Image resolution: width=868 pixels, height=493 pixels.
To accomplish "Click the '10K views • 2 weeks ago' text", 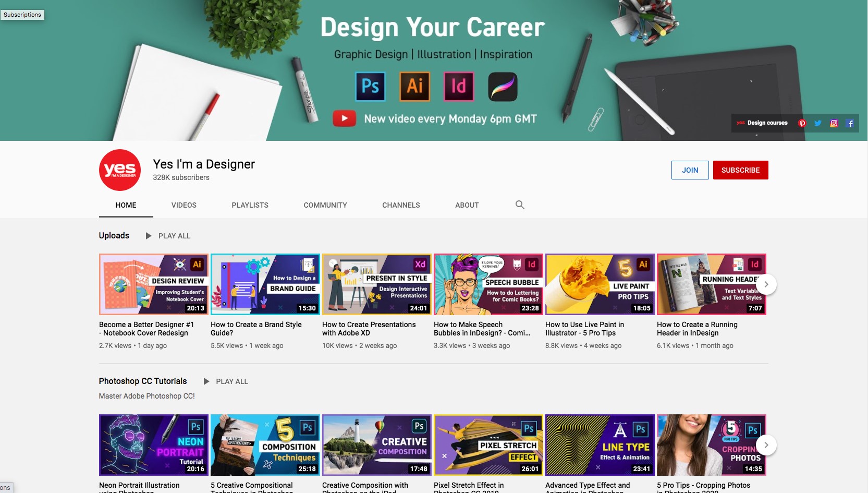I will coord(359,345).
